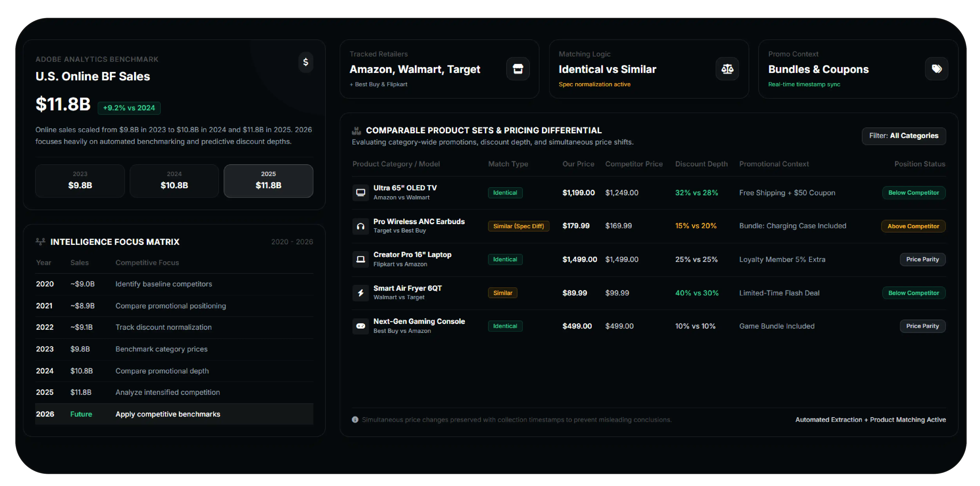Viewport: 980px width, 486px height.
Task: Select the 2023 Benchmark category prices row
Action: 174,349
